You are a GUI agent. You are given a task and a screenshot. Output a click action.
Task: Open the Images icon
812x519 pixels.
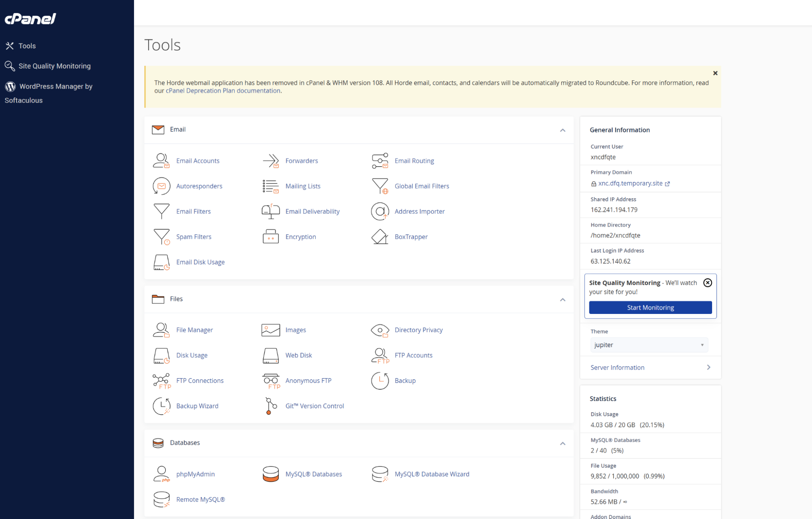271,330
